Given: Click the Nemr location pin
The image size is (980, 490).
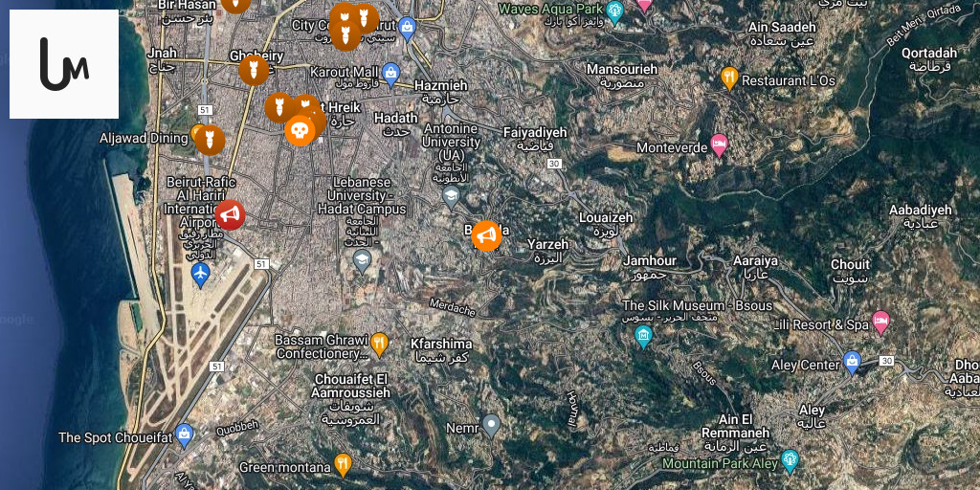Looking at the screenshot, I should click(491, 426).
